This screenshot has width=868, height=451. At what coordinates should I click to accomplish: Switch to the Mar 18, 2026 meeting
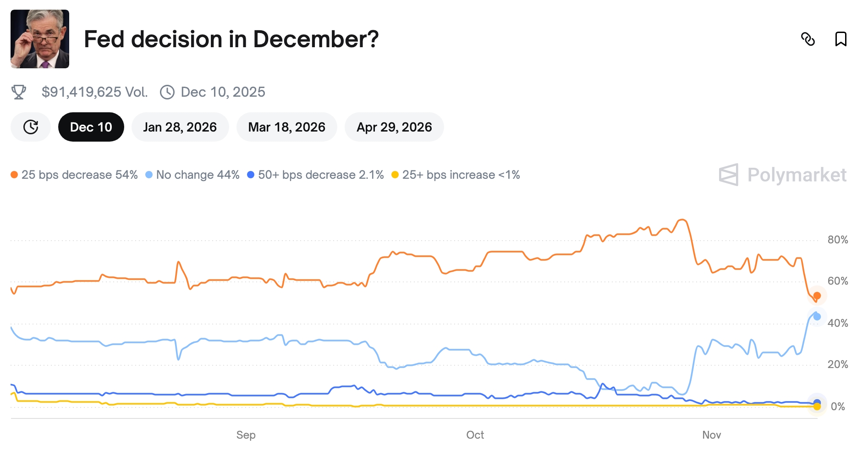point(286,127)
